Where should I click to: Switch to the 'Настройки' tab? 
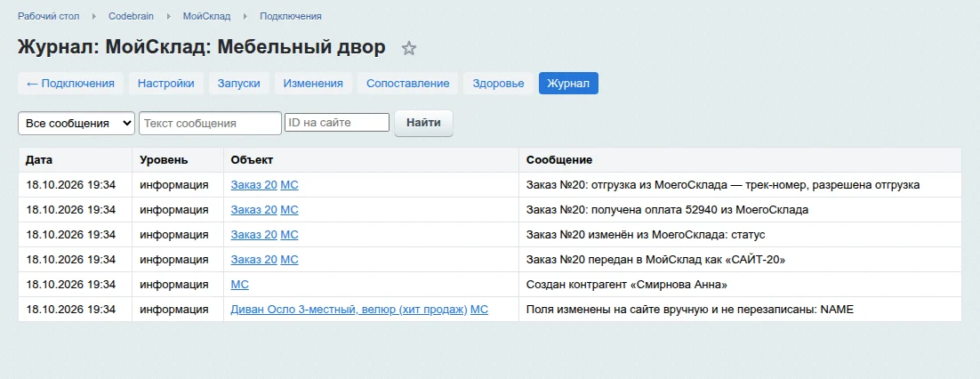(165, 83)
